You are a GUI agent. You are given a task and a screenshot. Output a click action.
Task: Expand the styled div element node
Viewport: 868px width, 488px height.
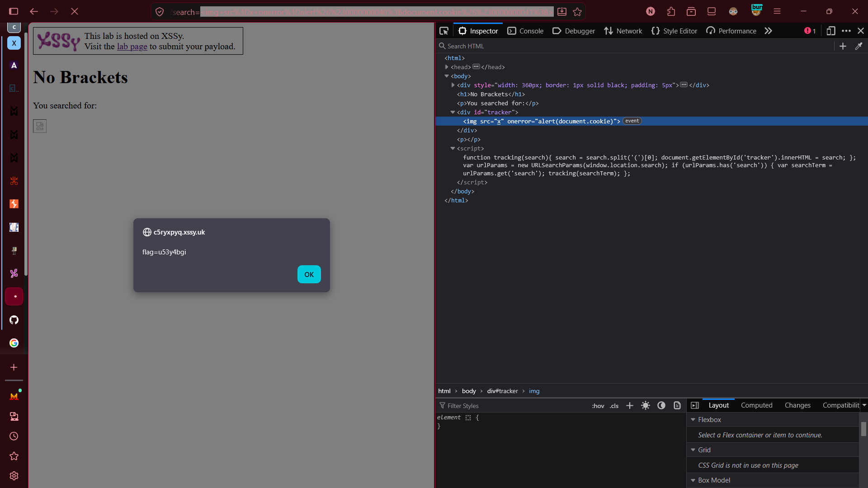453,85
